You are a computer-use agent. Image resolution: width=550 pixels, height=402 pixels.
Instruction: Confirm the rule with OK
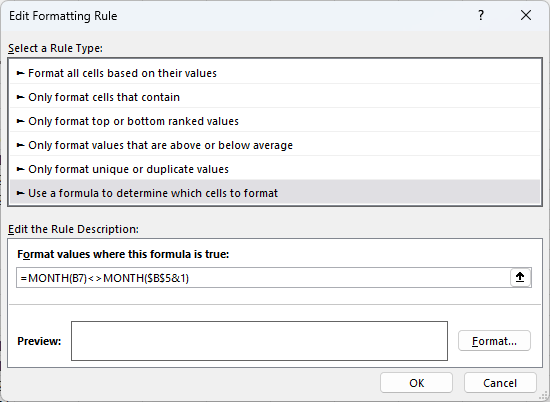pyautogui.click(x=416, y=383)
